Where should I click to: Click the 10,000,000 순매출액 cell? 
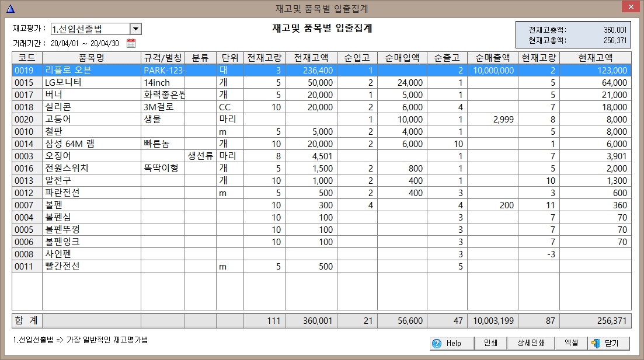tap(493, 70)
